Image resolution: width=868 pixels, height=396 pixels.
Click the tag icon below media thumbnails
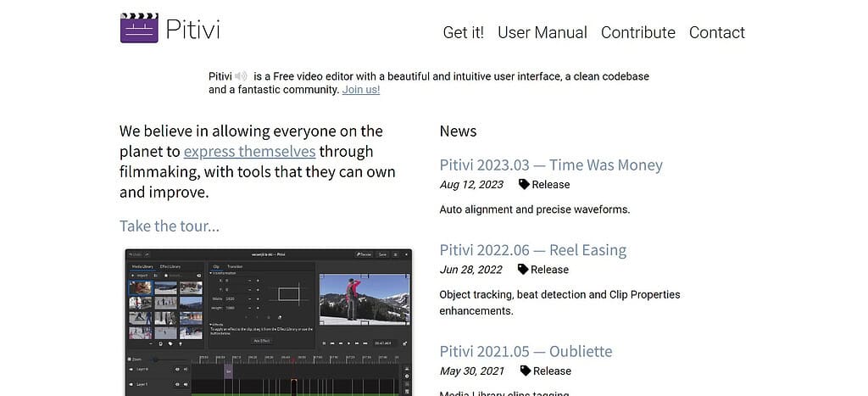[170, 343]
